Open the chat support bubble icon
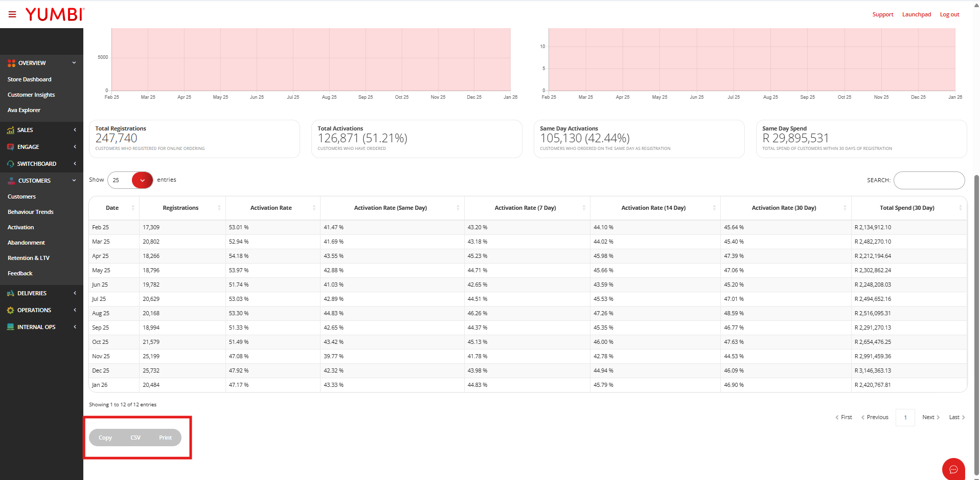Image resolution: width=980 pixels, height=480 pixels. pyautogui.click(x=953, y=469)
